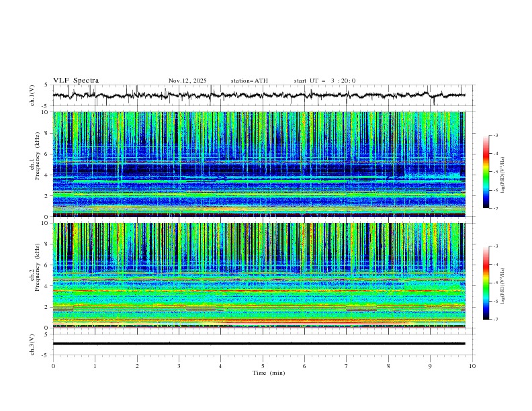The image size is (532, 411).
Task: Click the ch.3 flat black waveform trace
Action: [259, 344]
